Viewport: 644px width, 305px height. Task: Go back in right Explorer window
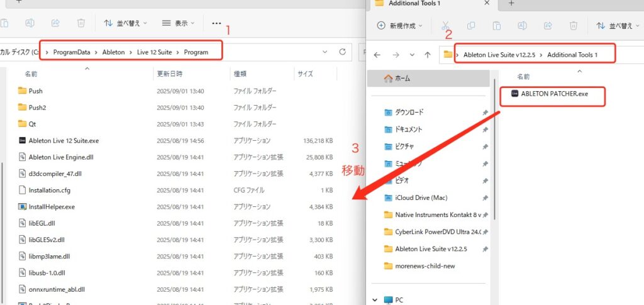[x=377, y=55]
